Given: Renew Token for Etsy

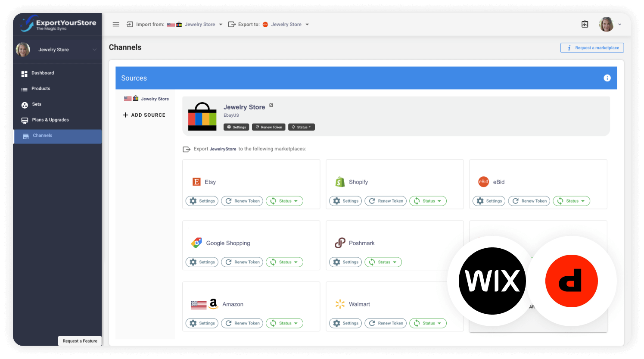Looking at the screenshot, I should (242, 201).
